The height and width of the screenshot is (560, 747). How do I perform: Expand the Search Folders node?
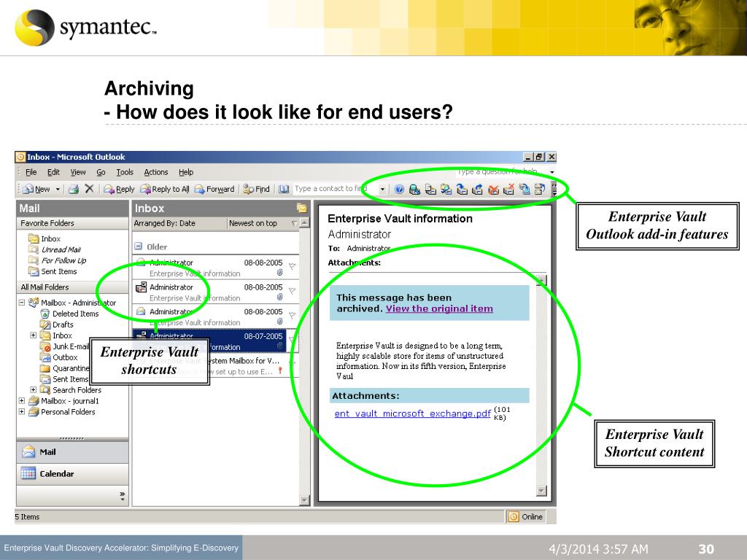click(x=33, y=389)
